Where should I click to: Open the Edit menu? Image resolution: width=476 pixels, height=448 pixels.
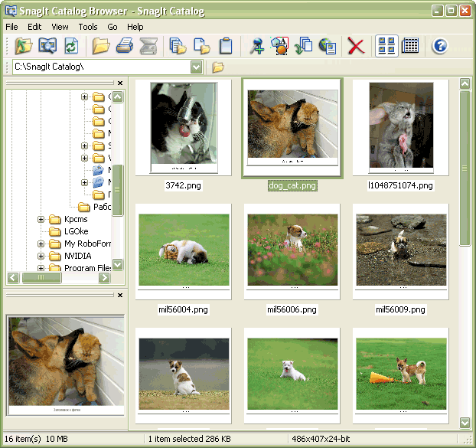click(34, 27)
